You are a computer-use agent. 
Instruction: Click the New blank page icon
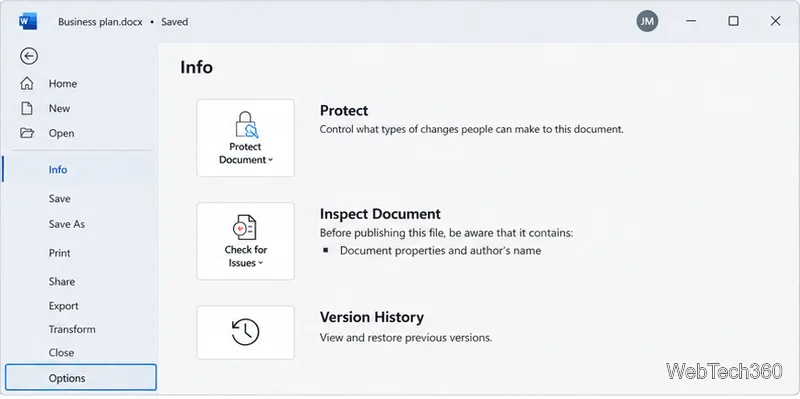click(x=27, y=108)
